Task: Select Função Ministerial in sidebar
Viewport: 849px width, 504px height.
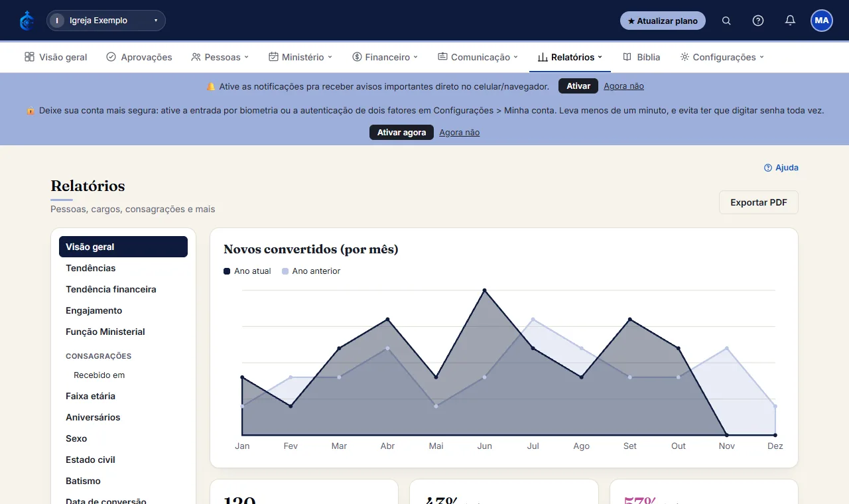Action: pyautogui.click(x=123, y=332)
